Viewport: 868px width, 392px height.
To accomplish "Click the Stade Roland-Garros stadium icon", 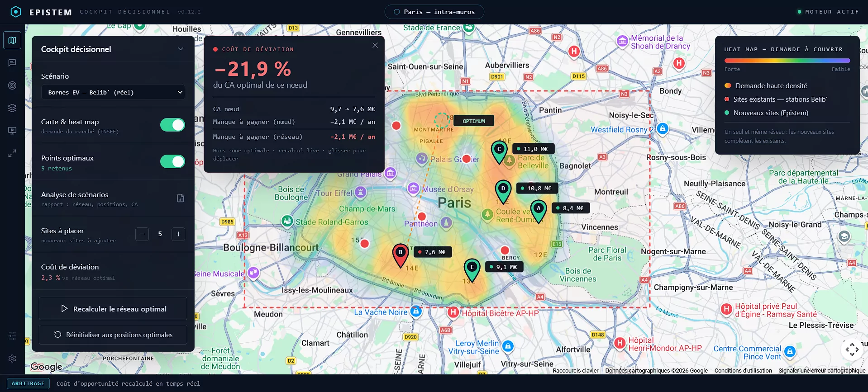I will click(287, 221).
